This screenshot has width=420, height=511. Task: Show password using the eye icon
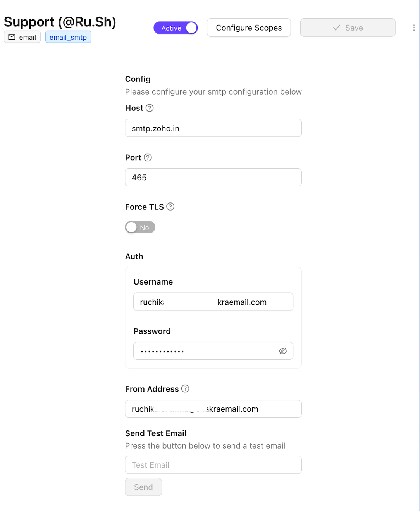pyautogui.click(x=283, y=351)
